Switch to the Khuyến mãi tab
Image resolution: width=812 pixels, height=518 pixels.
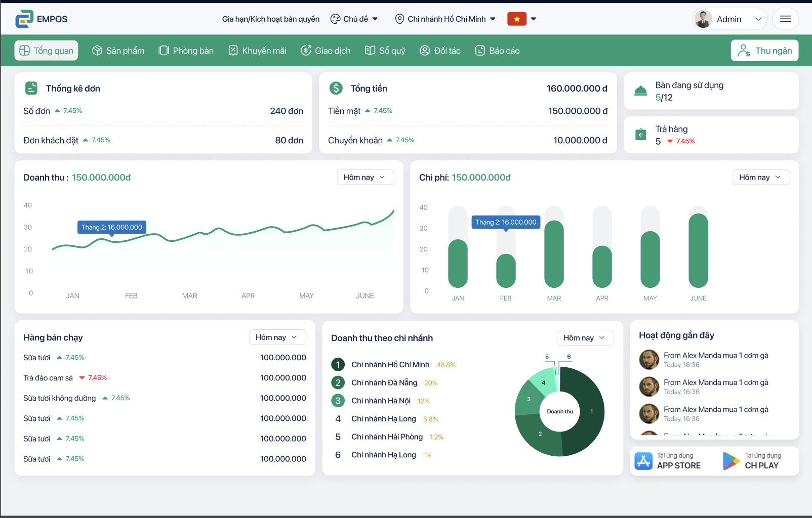click(x=257, y=51)
